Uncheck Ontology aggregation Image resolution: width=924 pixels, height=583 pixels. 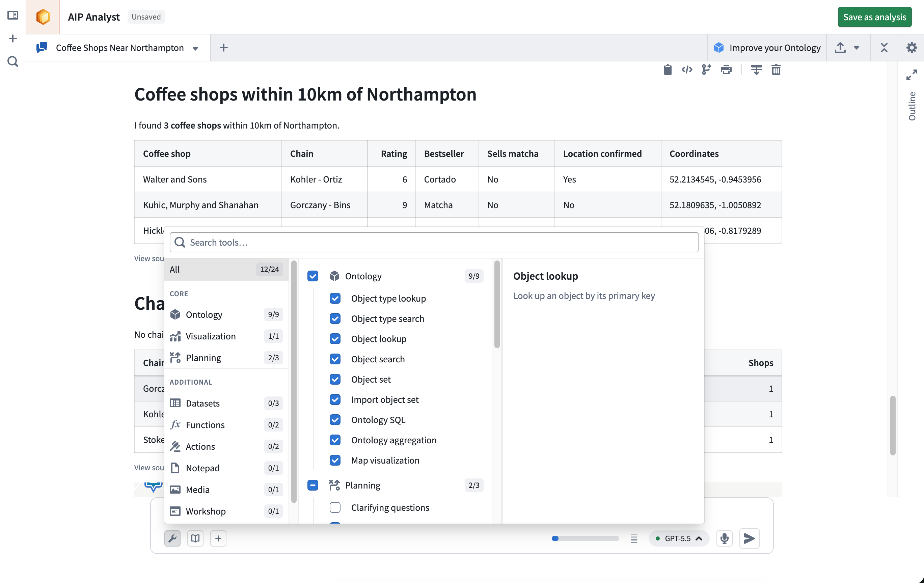pyautogui.click(x=335, y=440)
